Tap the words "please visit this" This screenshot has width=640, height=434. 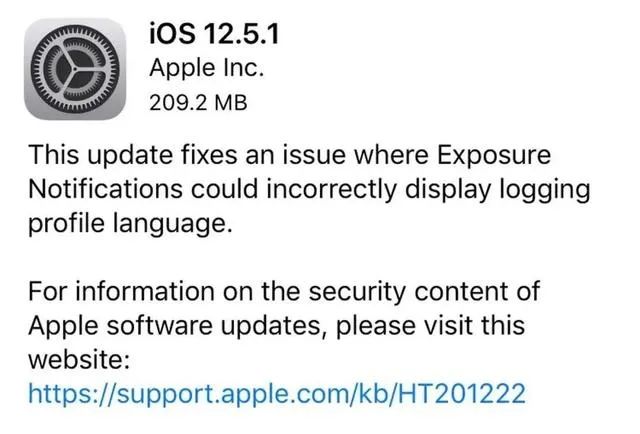point(431,326)
